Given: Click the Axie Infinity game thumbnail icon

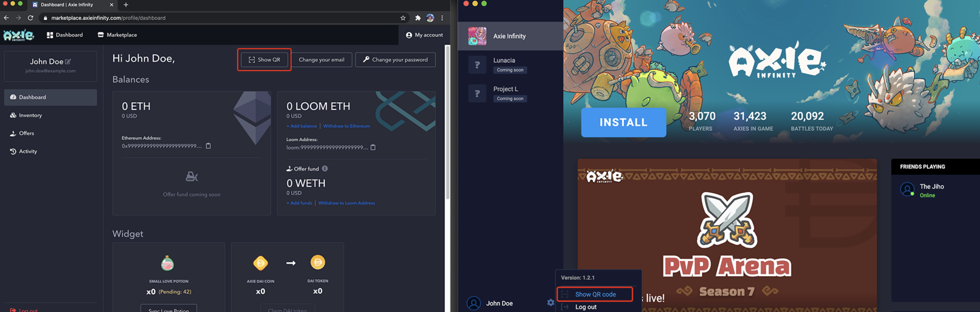Looking at the screenshot, I should click(477, 36).
